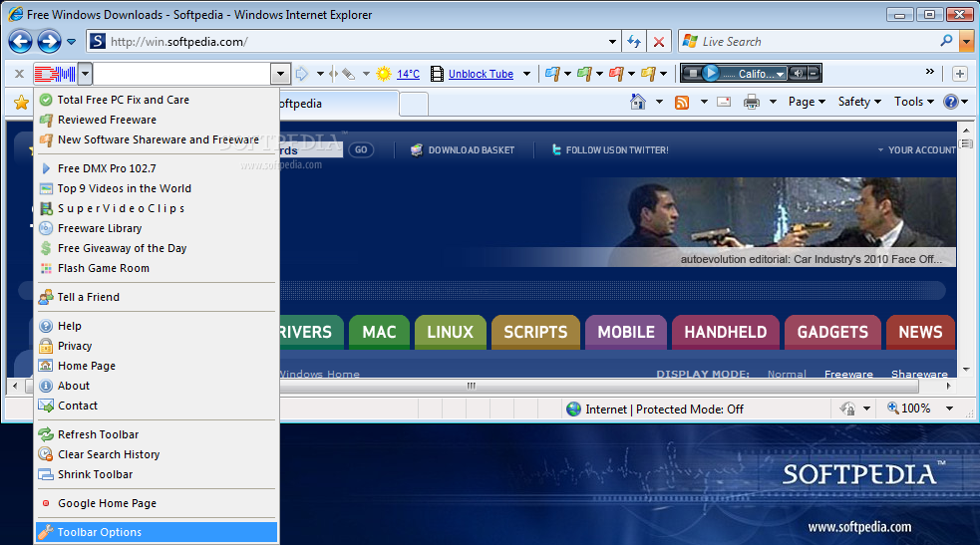Click the red flag toolbar icon
980x545 pixels.
616,74
